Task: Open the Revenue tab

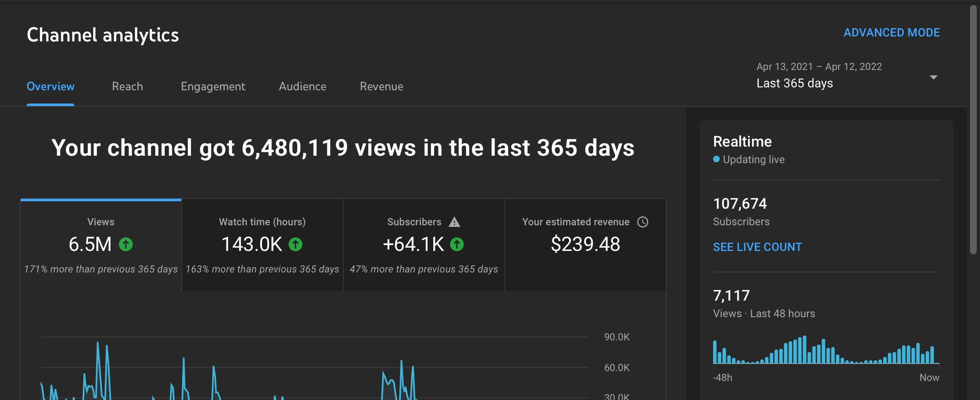Action: point(381,87)
